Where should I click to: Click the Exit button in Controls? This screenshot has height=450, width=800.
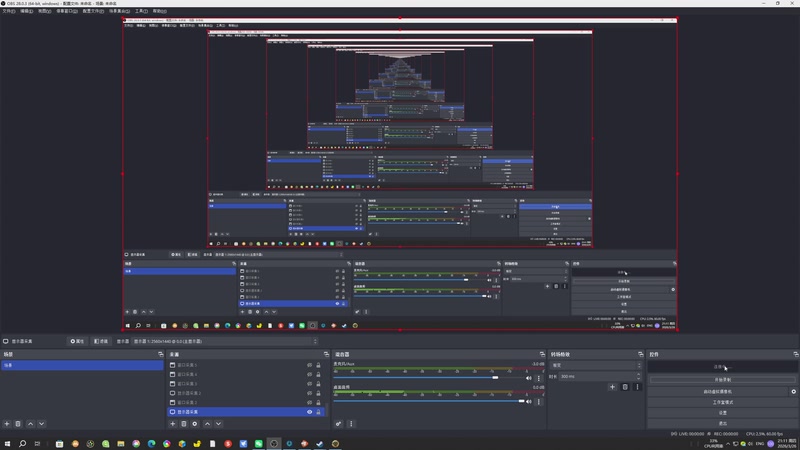click(722, 423)
